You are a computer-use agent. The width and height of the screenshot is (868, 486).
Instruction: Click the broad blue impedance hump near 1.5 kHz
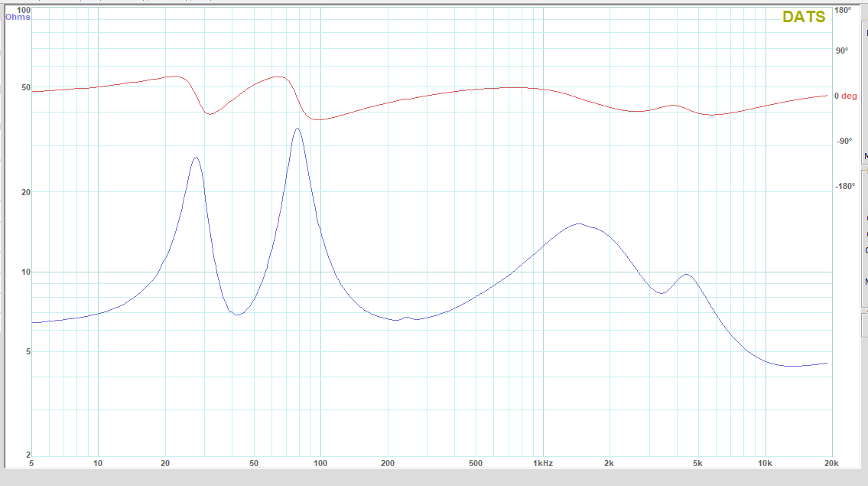(578, 224)
